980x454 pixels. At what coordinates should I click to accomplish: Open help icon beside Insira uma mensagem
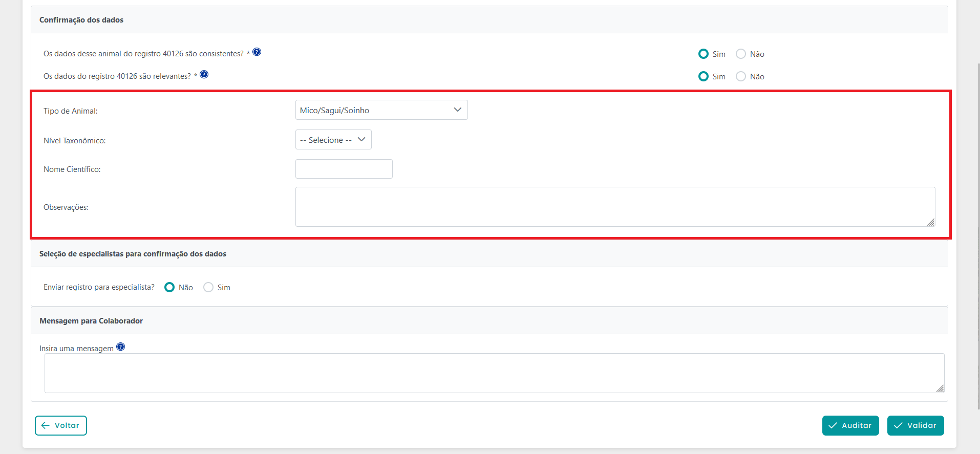pos(120,347)
